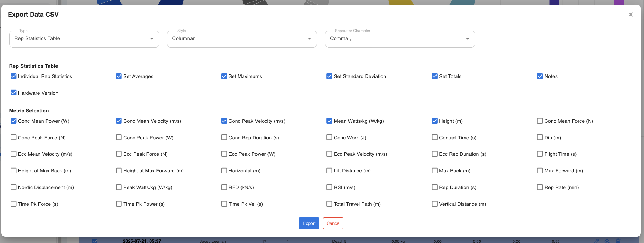The image size is (644, 243).
Task: Deselect Conc Mean Power (W) metric
Action: click(13, 121)
